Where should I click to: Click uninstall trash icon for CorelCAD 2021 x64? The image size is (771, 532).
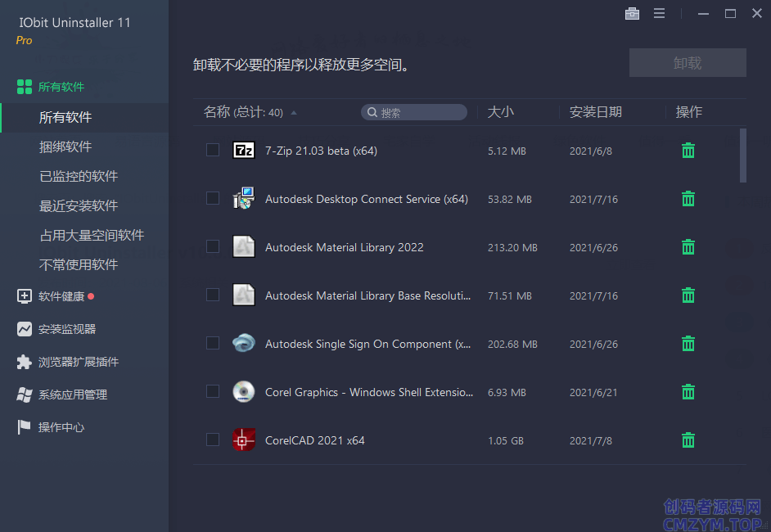point(688,440)
